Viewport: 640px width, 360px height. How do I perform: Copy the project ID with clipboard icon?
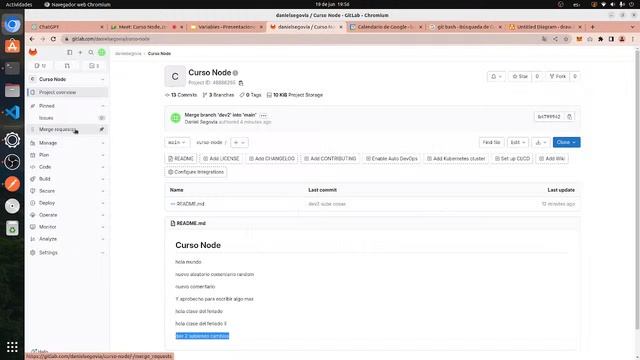coord(241,83)
